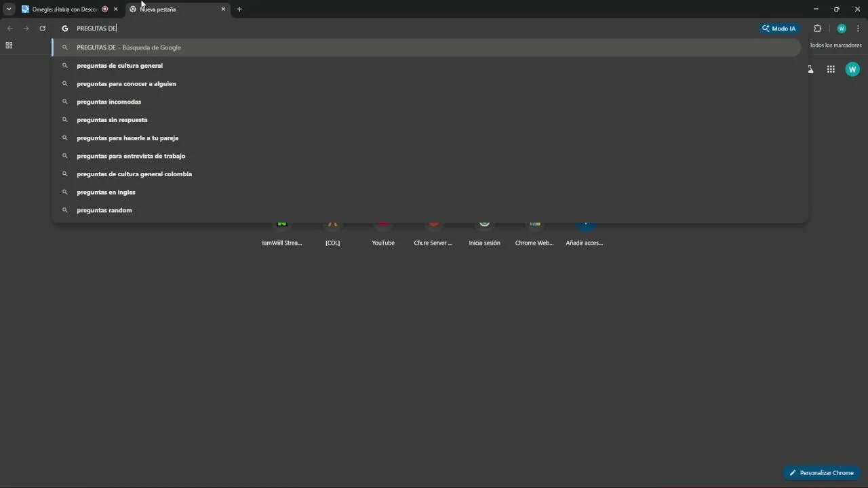Choose suggestion preguntas de cultura general
The width and height of the screenshot is (868, 488).
pos(427,66)
